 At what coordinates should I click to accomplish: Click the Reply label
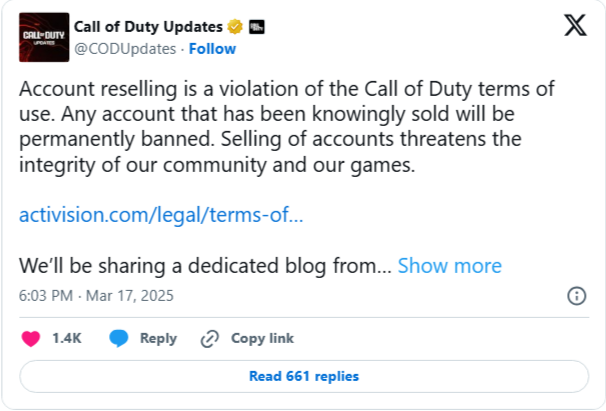coord(158,338)
